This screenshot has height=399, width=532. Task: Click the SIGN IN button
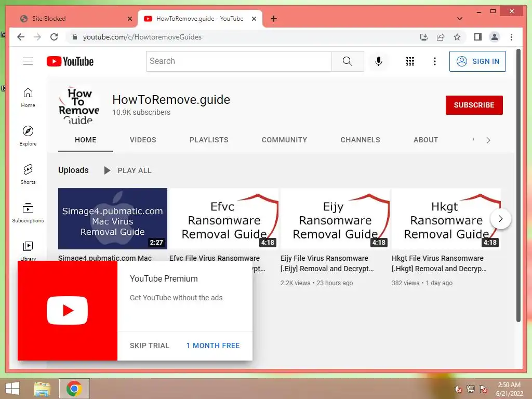click(x=477, y=61)
